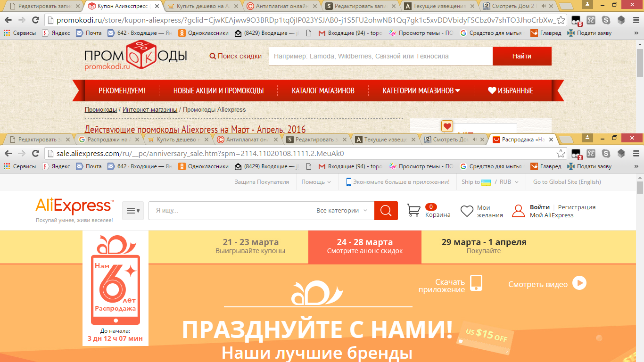
Task: Go back in the AliExpress window
Action: point(8,154)
